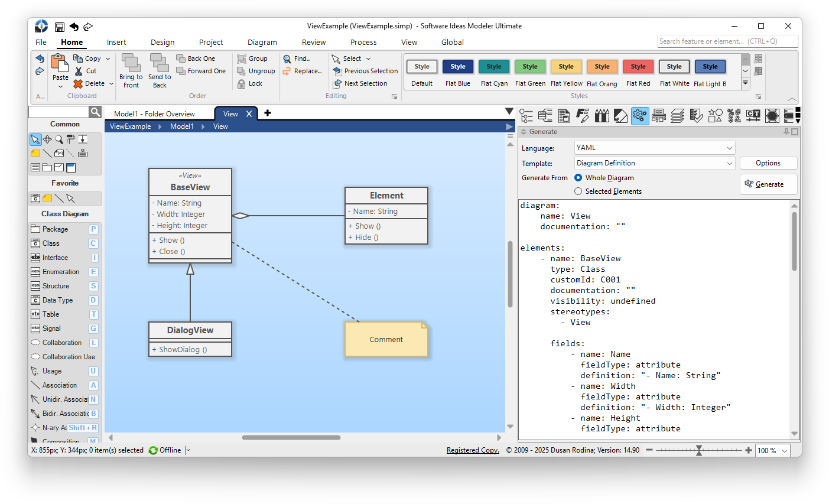
Task: Select the magnifier zoom tool in Common
Action: coord(59,139)
